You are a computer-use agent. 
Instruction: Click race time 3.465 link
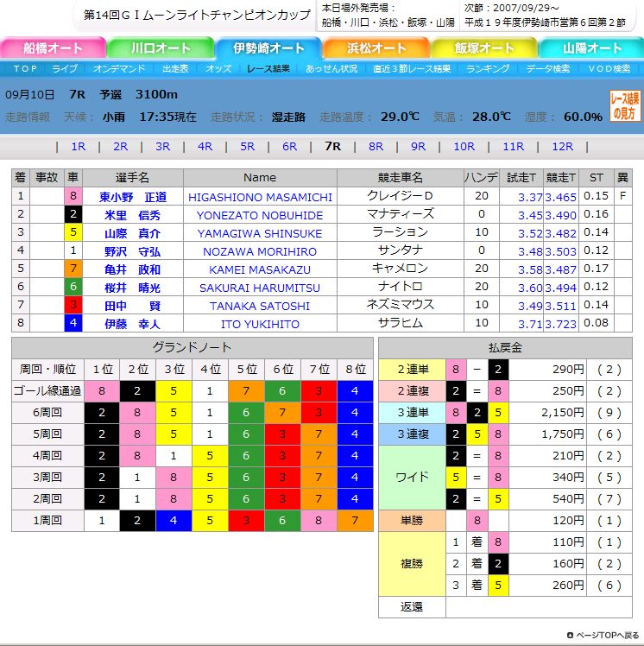point(561,198)
